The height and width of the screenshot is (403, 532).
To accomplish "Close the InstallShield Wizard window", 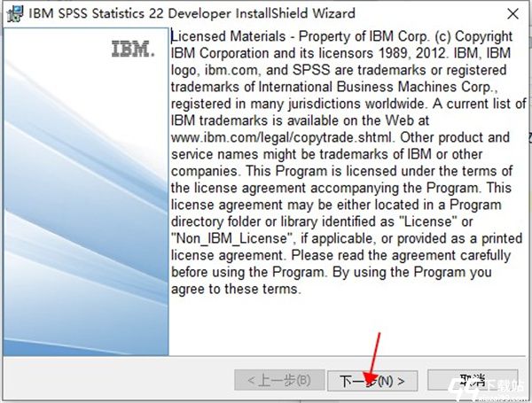I will tap(512, 14).
